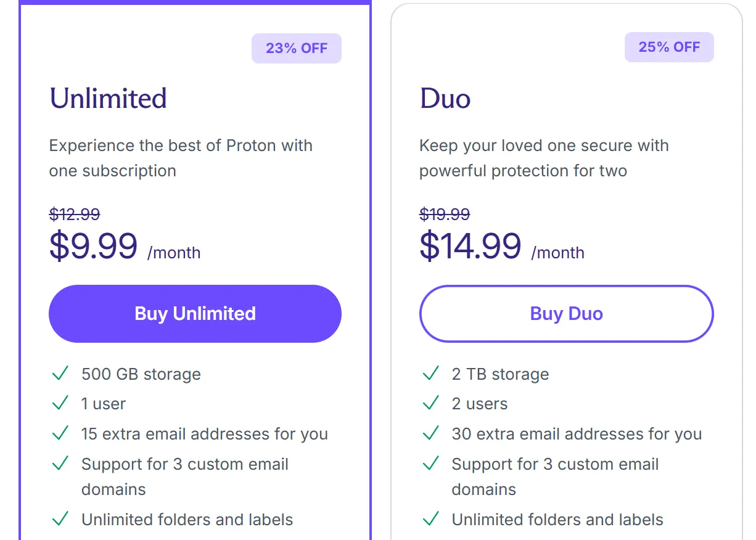Click the checkmark beside 2 TB storage

(430, 374)
